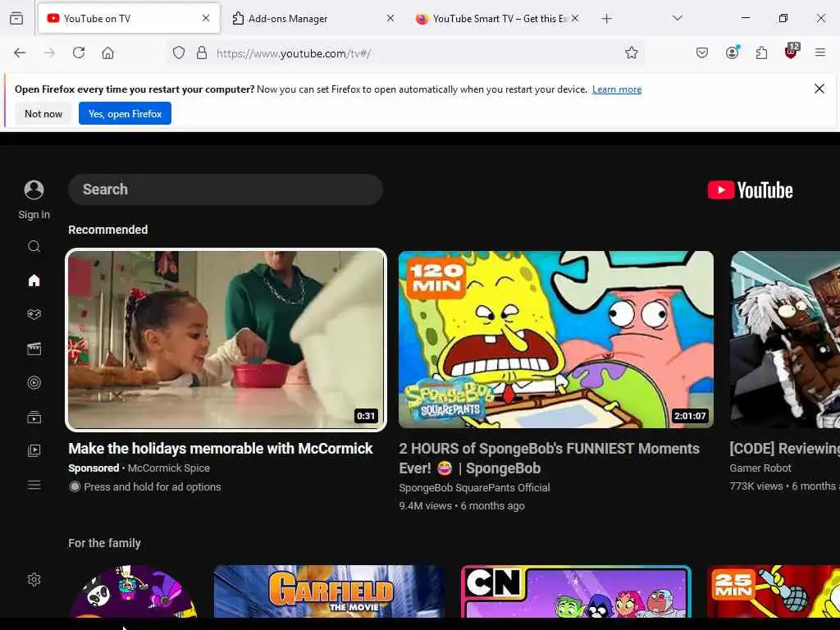
Task: Open the panda cartoon circular thumbnail
Action: [134, 591]
